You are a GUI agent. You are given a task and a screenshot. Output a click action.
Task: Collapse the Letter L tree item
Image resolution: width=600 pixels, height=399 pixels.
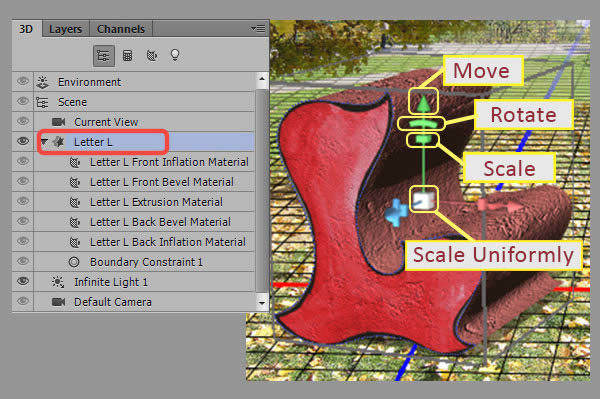click(x=44, y=142)
